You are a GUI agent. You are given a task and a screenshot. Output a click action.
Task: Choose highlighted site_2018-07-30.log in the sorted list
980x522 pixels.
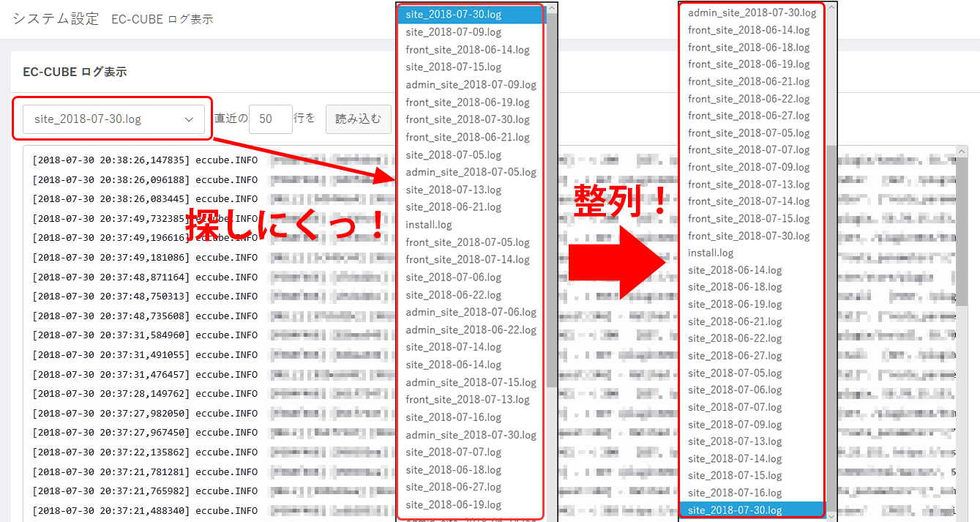click(x=752, y=510)
